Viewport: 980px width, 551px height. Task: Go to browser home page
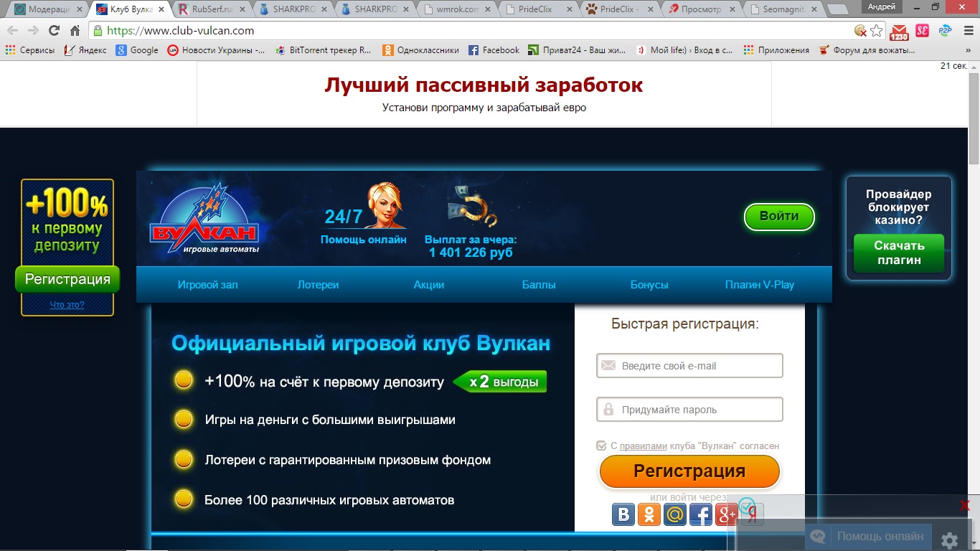(x=75, y=31)
